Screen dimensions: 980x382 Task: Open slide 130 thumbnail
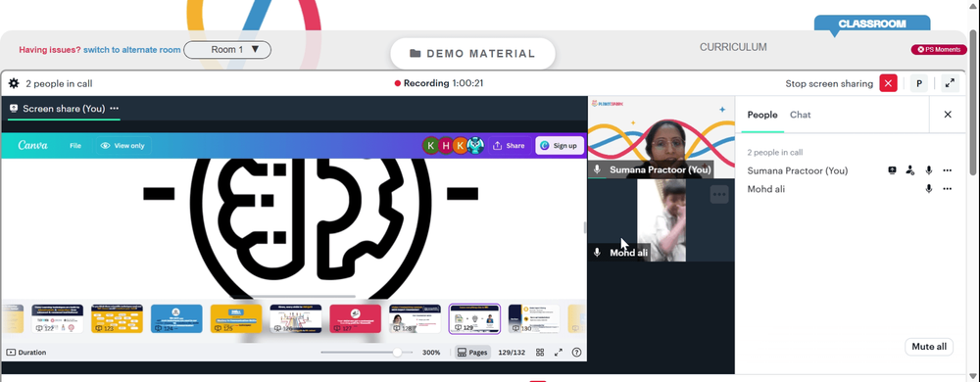[x=534, y=318]
